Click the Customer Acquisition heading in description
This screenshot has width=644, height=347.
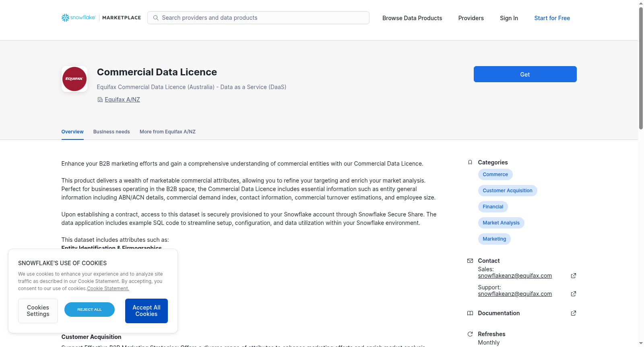(x=91, y=337)
